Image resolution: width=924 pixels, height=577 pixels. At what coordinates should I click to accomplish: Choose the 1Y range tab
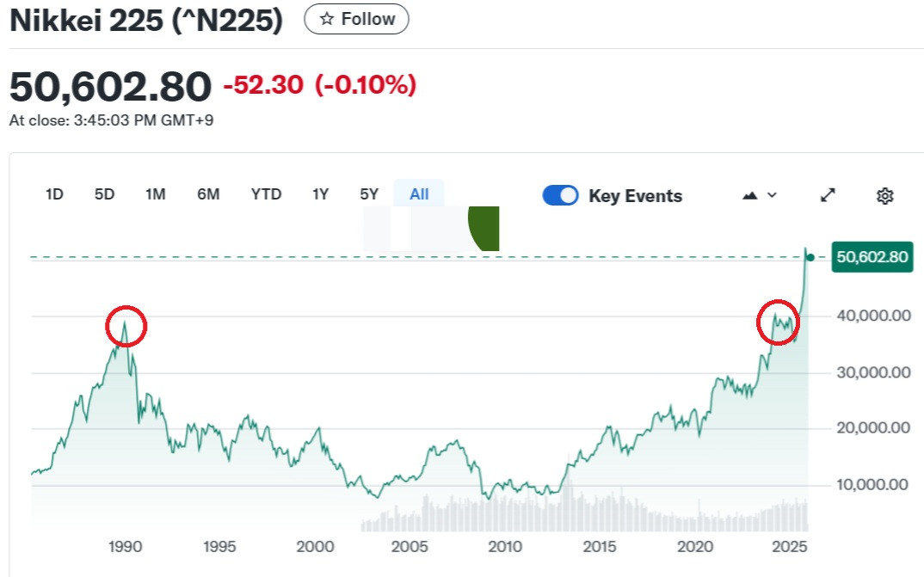pyautogui.click(x=320, y=194)
